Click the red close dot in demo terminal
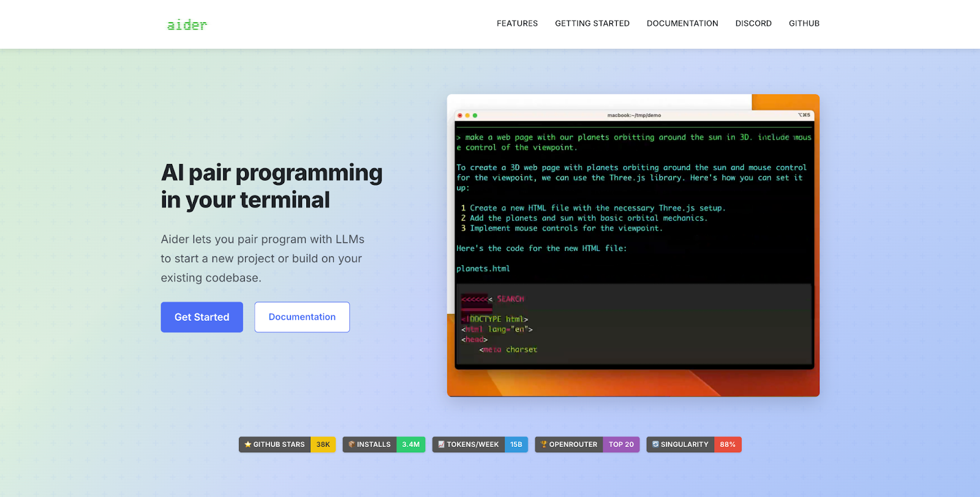The width and height of the screenshot is (980, 497). pyautogui.click(x=460, y=115)
